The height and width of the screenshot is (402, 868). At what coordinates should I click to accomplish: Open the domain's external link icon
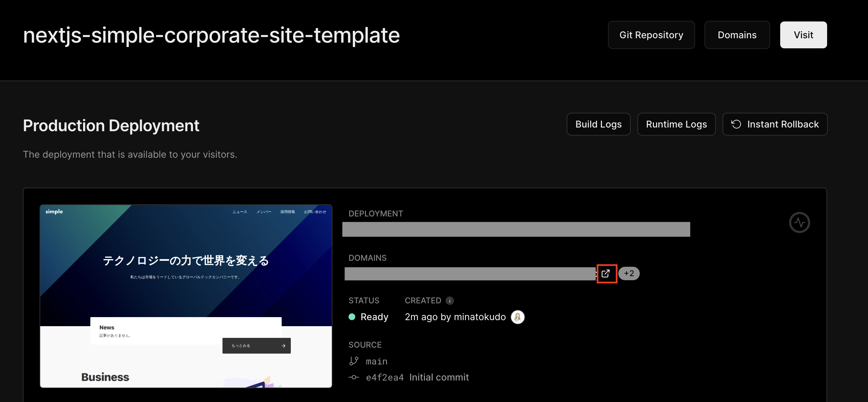tap(606, 273)
